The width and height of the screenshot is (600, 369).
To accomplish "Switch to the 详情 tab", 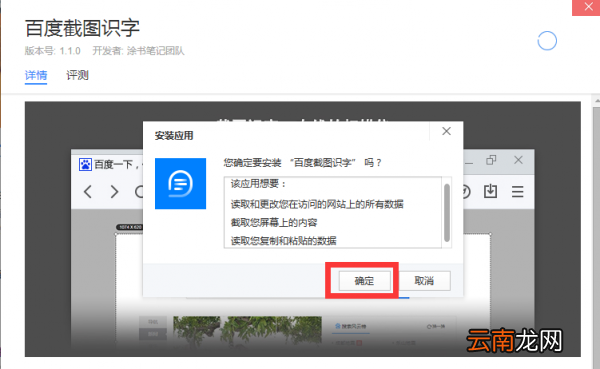I will point(36,75).
